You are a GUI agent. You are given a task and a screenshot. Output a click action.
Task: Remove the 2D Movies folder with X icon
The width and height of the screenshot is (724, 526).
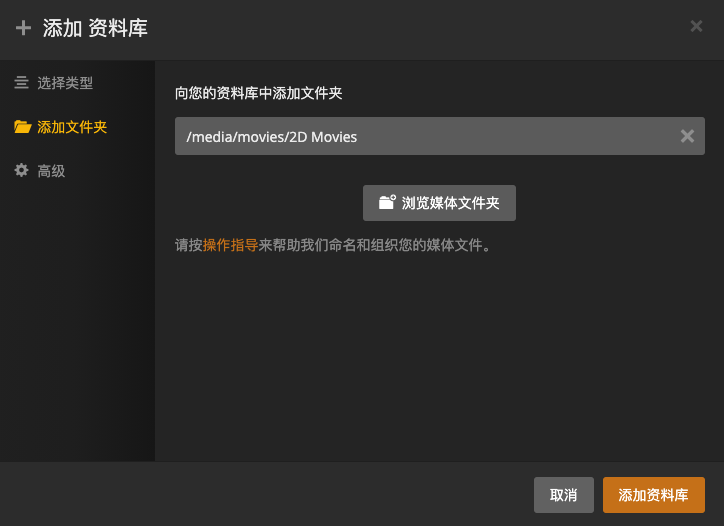pos(687,136)
